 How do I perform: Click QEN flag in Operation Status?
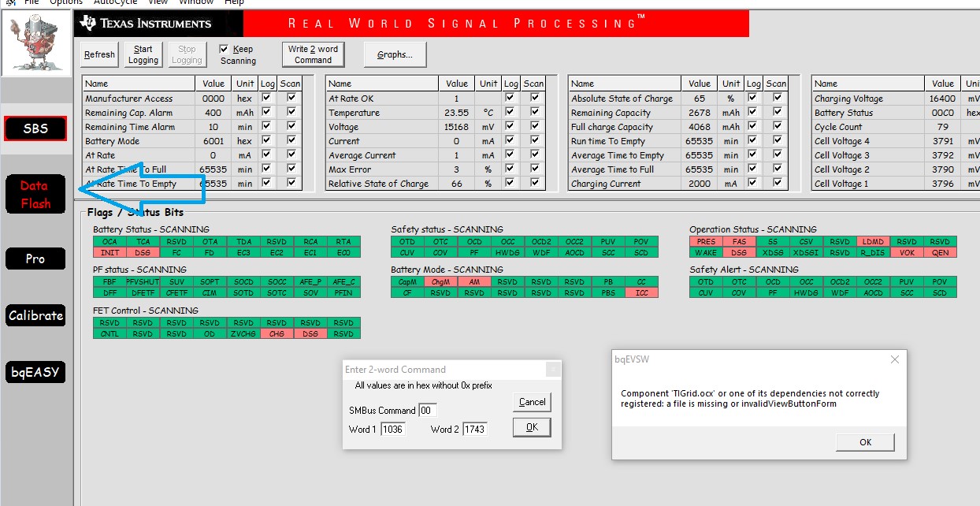coord(940,252)
